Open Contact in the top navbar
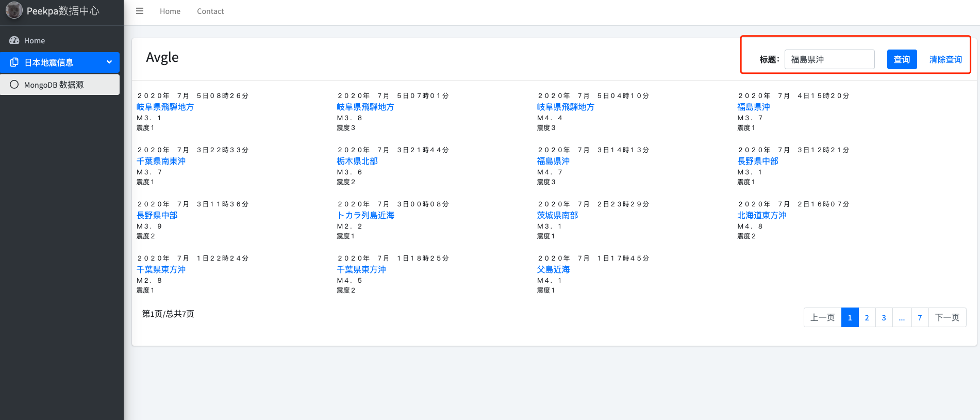 [x=210, y=11]
